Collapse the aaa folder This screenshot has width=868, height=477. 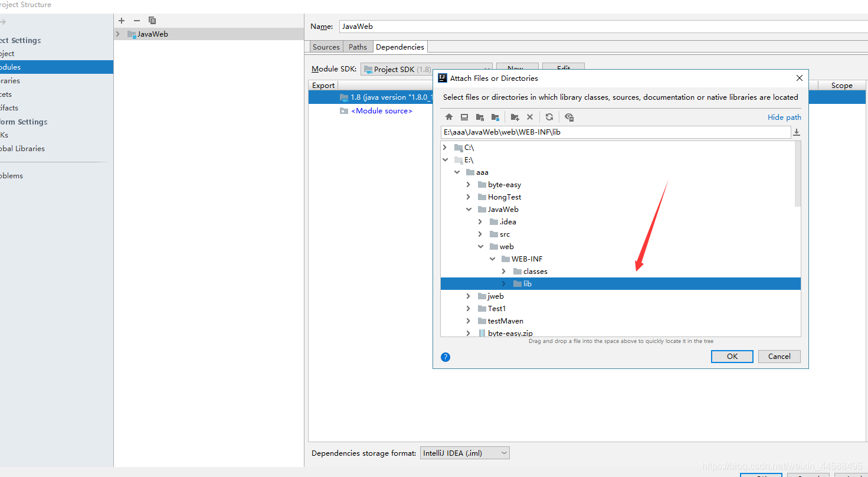[457, 172]
